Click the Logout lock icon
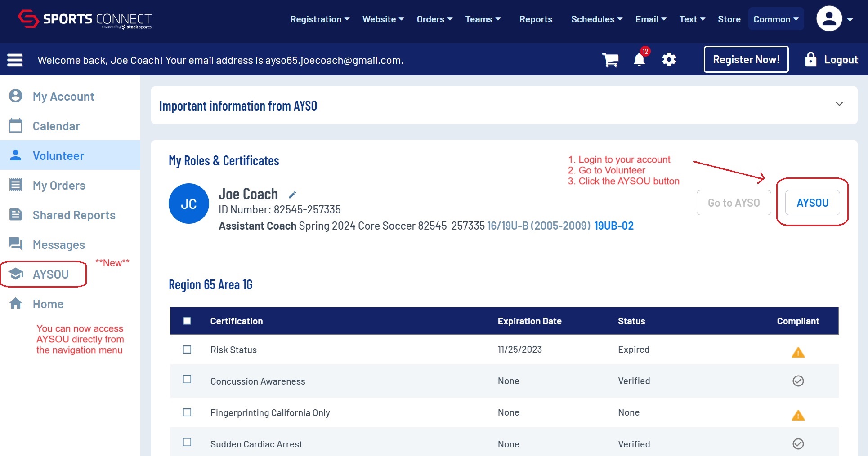Image resolution: width=868 pixels, height=456 pixels. tap(810, 59)
